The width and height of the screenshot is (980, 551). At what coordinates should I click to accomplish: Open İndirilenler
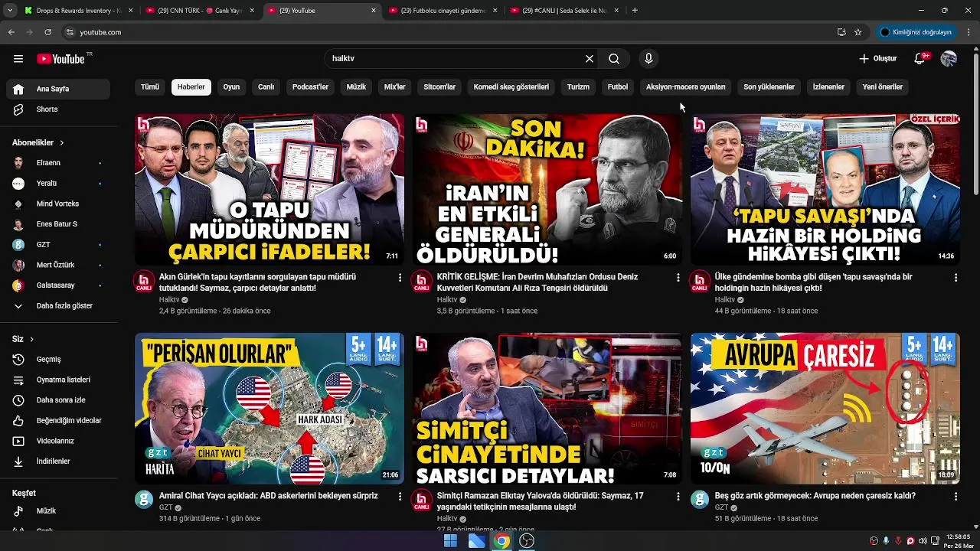[x=58, y=461]
